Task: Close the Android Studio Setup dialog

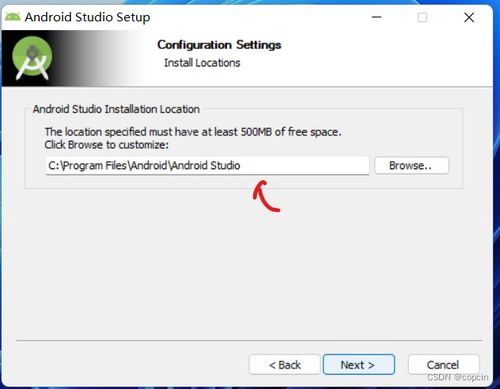Action: click(x=469, y=17)
